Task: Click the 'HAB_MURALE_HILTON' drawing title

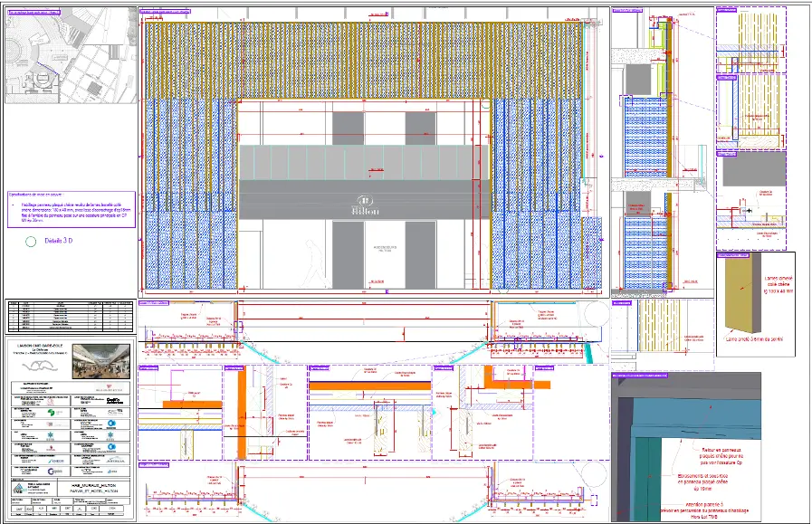Action: point(94,486)
